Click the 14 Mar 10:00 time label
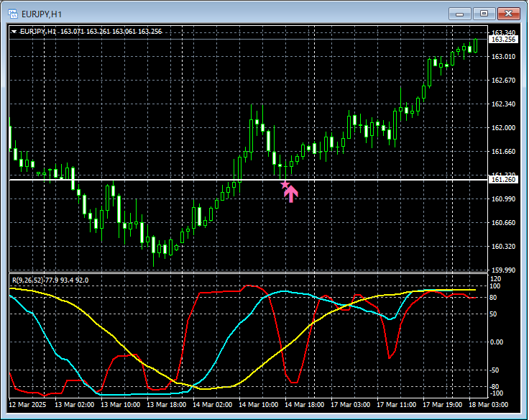The width and height of the screenshot is (529, 420). 259,404
